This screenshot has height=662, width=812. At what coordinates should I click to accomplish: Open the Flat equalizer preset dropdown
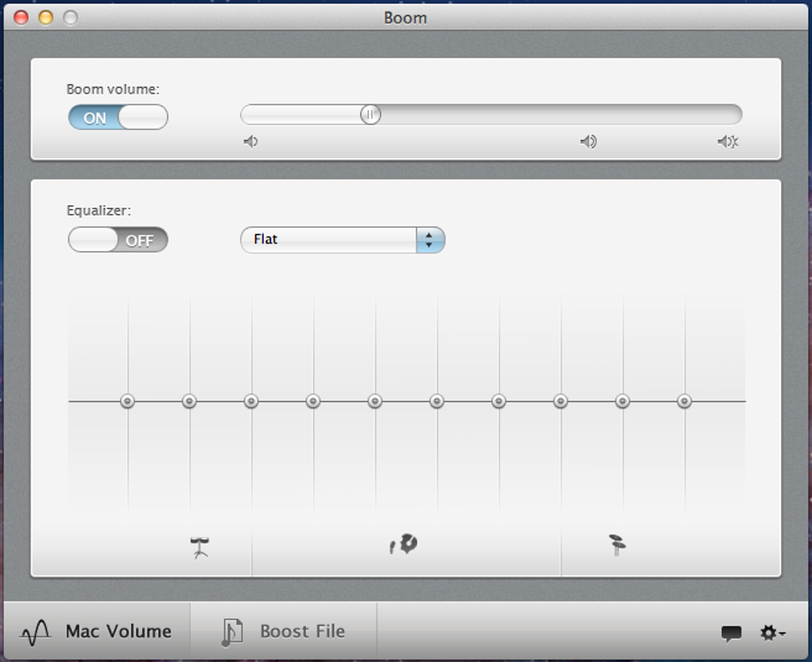(x=342, y=239)
